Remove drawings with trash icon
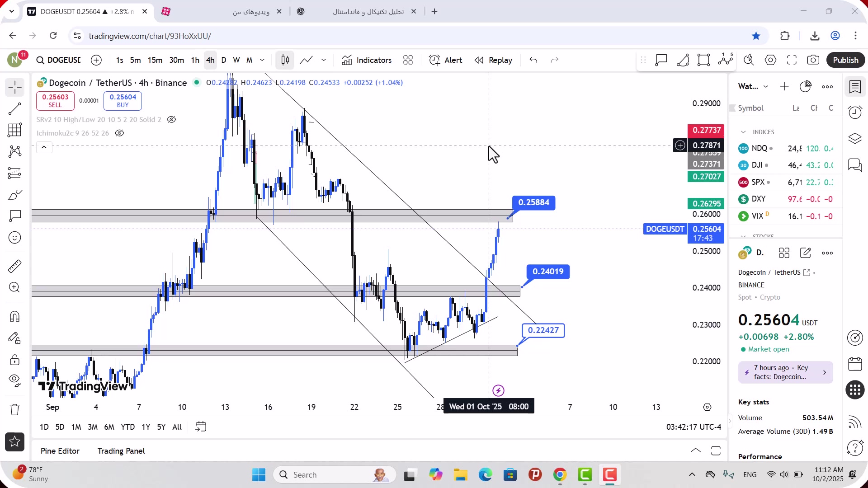The width and height of the screenshot is (868, 488). (15, 410)
